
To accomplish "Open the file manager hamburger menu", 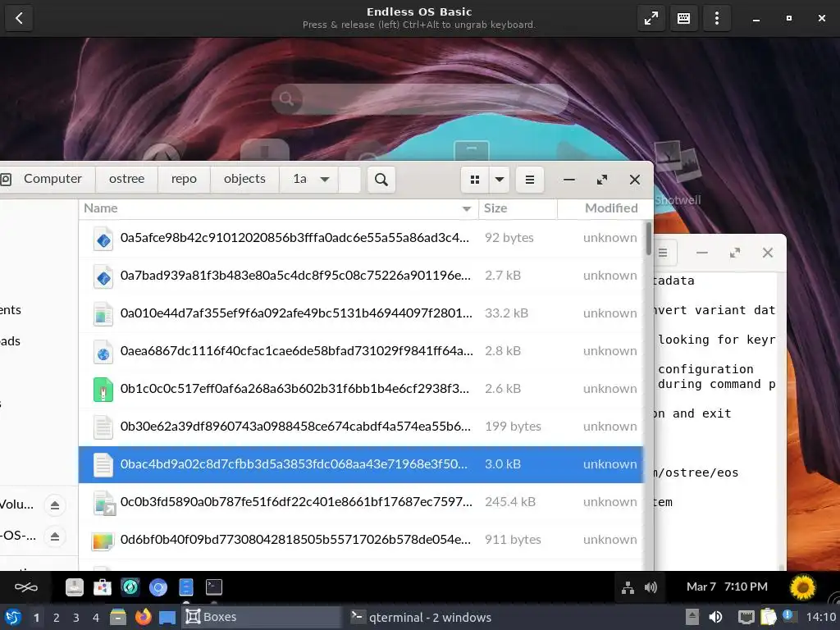I will (529, 180).
